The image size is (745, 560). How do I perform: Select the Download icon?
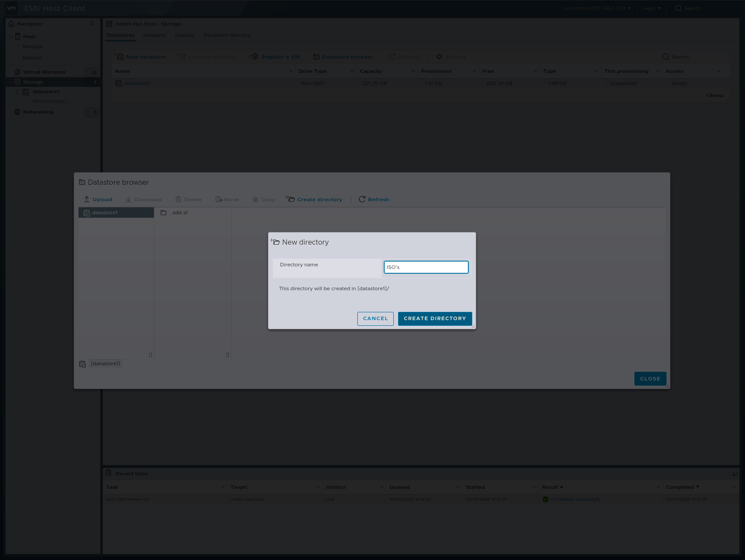[x=128, y=199]
